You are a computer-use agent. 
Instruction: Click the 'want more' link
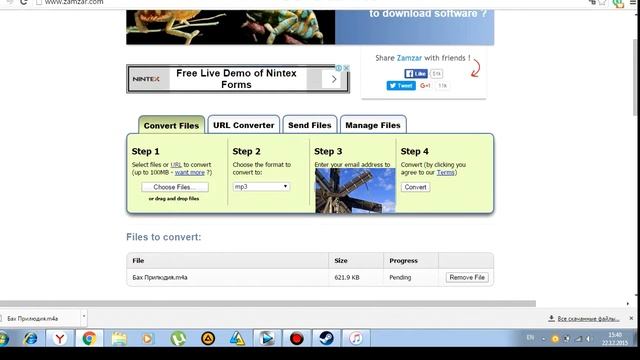point(190,173)
